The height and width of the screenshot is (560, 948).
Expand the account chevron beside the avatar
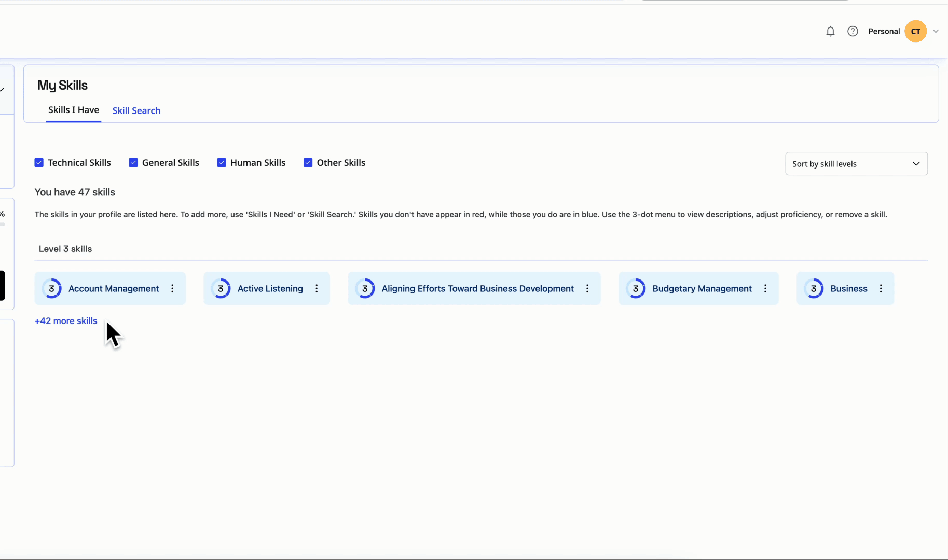936,32
